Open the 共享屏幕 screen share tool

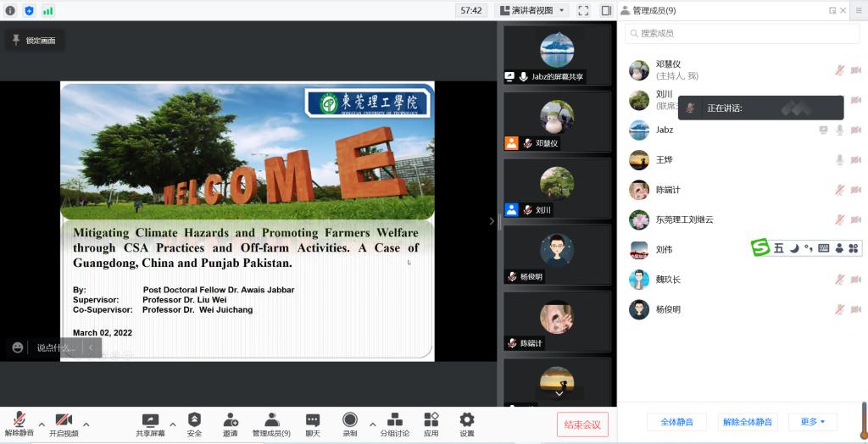pyautogui.click(x=150, y=424)
